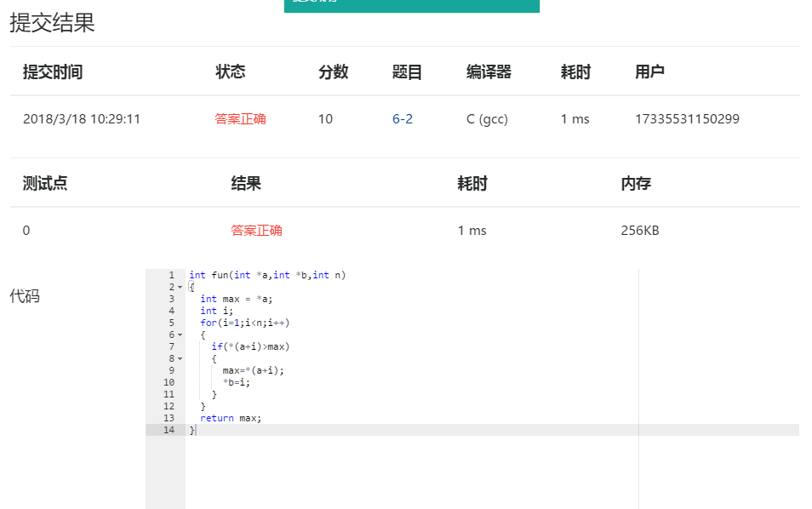Click the submission time 2018/3/18 10:29:11

pos(82,119)
